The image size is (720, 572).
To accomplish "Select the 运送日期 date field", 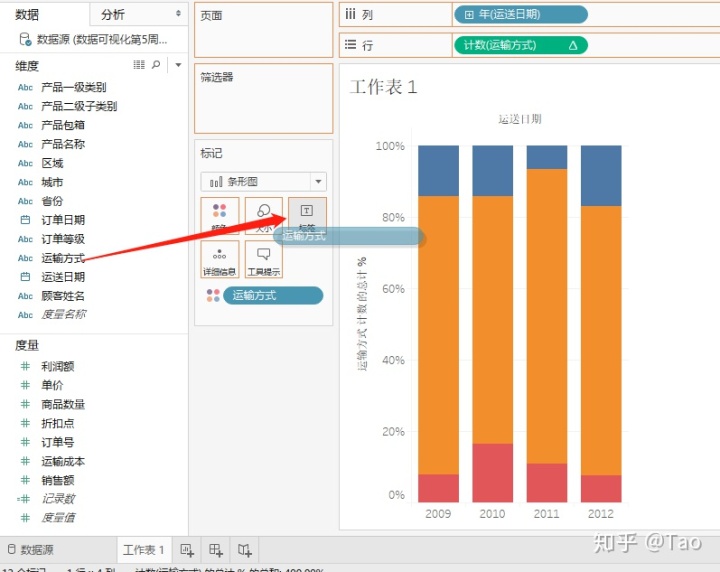I will pyautogui.click(x=63, y=277).
